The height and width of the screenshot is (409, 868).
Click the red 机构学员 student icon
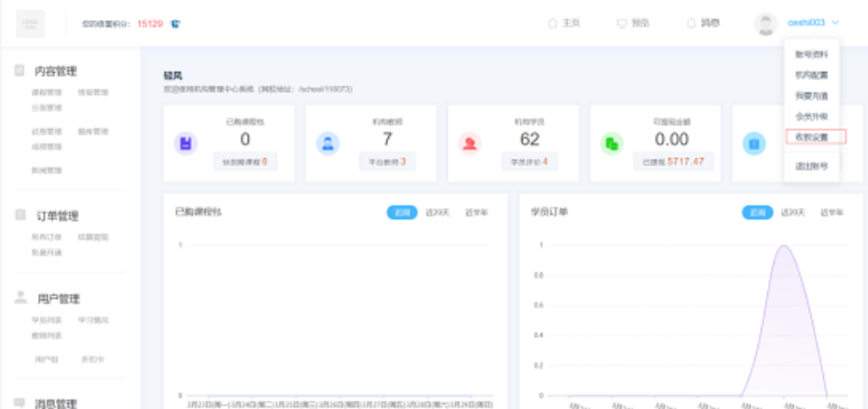[470, 144]
